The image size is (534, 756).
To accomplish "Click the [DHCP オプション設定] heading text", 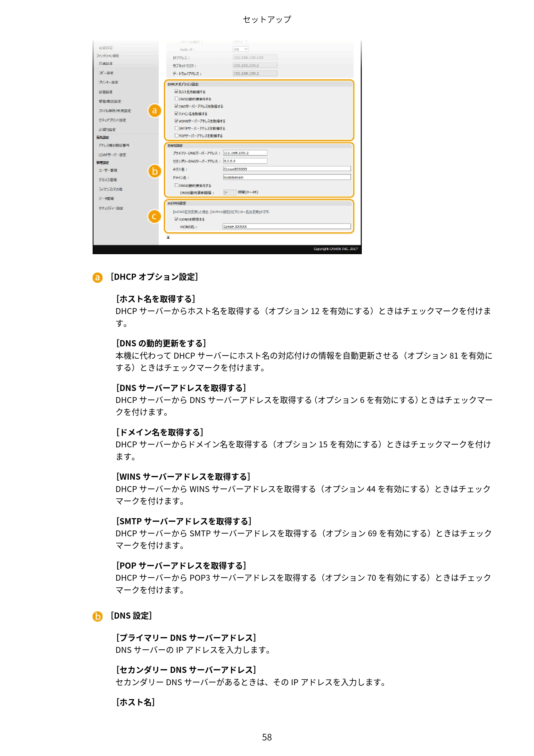I will [154, 277].
